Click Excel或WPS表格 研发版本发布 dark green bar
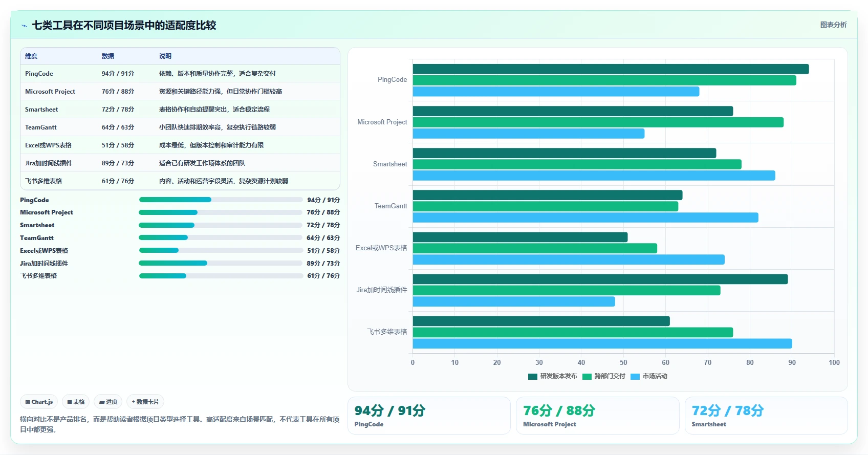 (520, 237)
